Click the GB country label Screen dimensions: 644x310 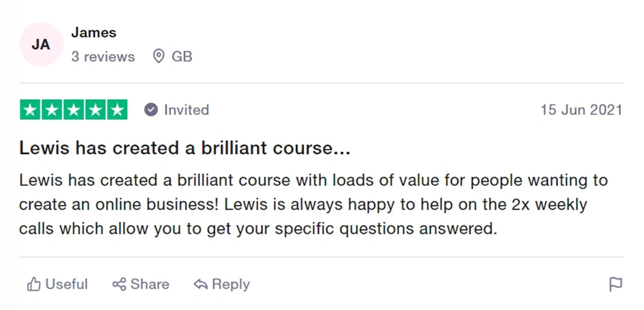[182, 57]
